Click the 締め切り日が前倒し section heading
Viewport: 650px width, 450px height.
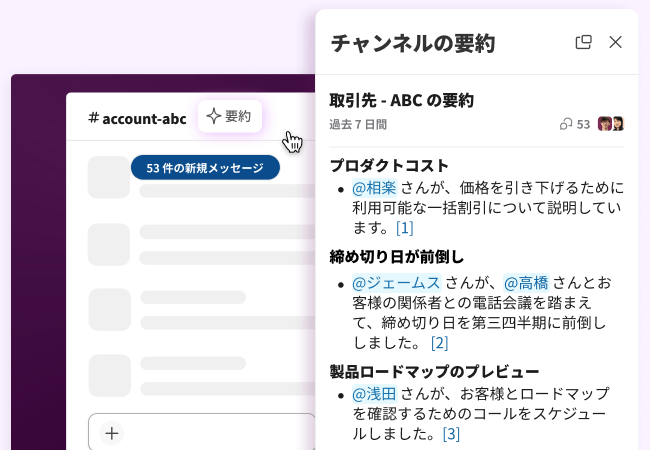click(397, 257)
